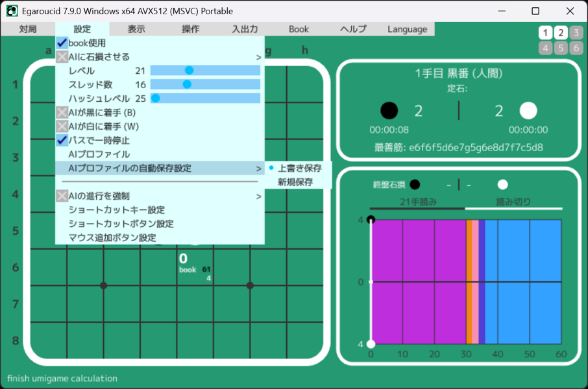
Task: Click the white disc in the 終盤石損 row
Action: (x=502, y=184)
